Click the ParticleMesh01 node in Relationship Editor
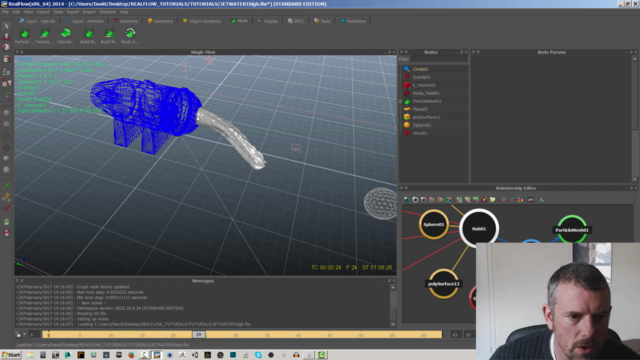 pyautogui.click(x=572, y=230)
